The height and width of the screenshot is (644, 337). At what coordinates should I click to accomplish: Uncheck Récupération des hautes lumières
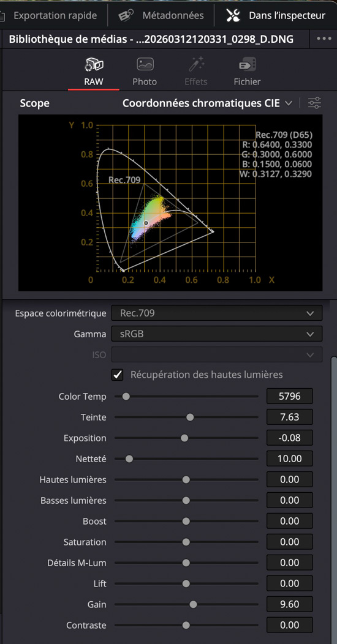tap(118, 375)
